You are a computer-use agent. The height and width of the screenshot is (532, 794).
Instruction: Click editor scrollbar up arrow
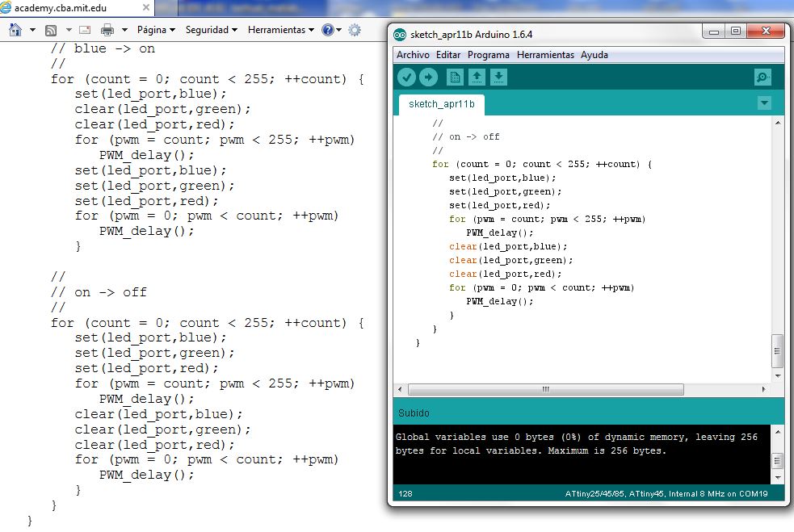tap(778, 123)
